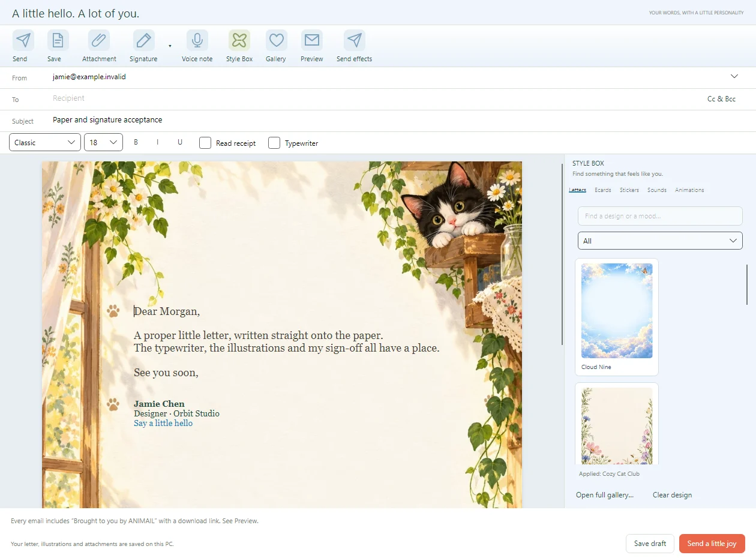Click the Clear design link
The height and width of the screenshot is (558, 756).
(672, 495)
